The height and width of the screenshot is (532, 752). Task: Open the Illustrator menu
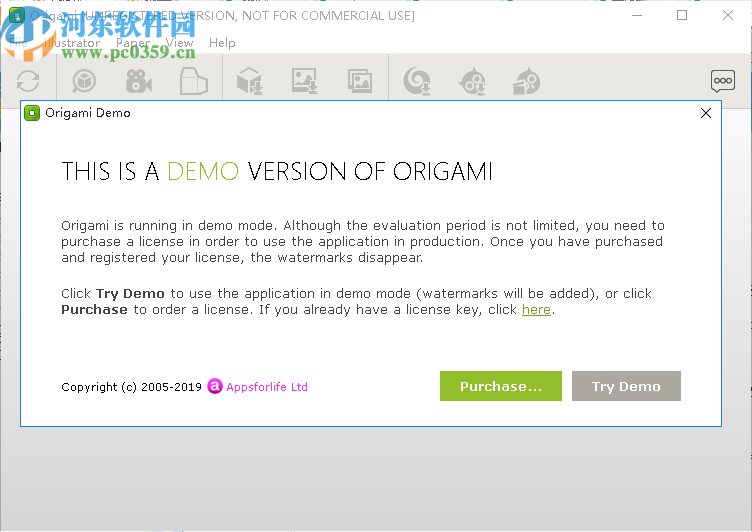tap(71, 43)
